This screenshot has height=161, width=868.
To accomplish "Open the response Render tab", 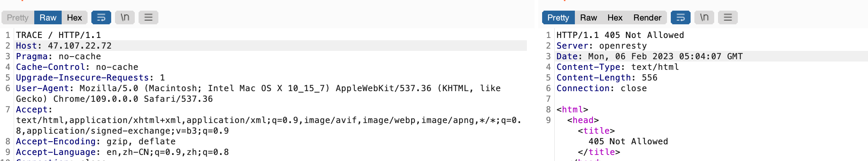I will pyautogui.click(x=647, y=17).
